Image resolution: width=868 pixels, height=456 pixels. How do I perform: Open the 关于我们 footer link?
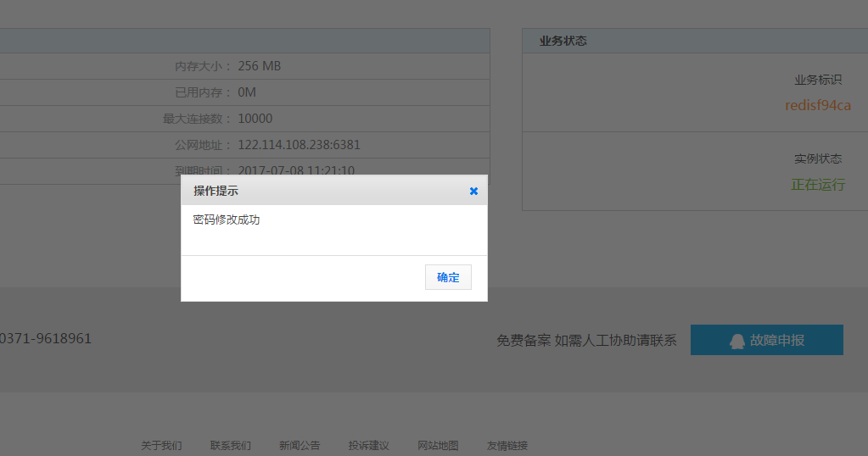tap(161, 446)
